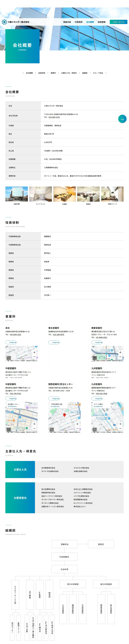
Task: Switch 関西営業所 map to satellite view thumbnail
Action: tap(52, 430)
